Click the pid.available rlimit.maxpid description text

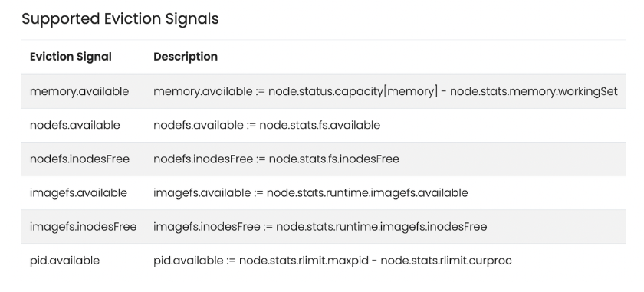click(x=332, y=261)
